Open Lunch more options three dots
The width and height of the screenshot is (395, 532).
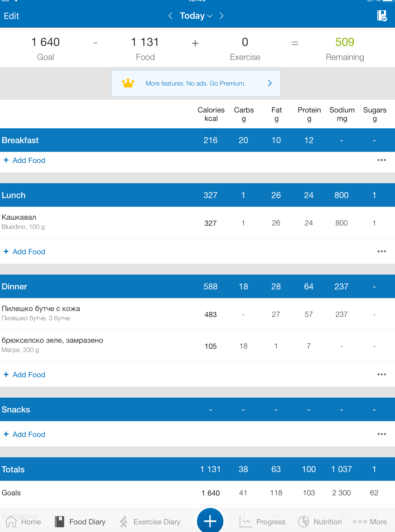(382, 252)
